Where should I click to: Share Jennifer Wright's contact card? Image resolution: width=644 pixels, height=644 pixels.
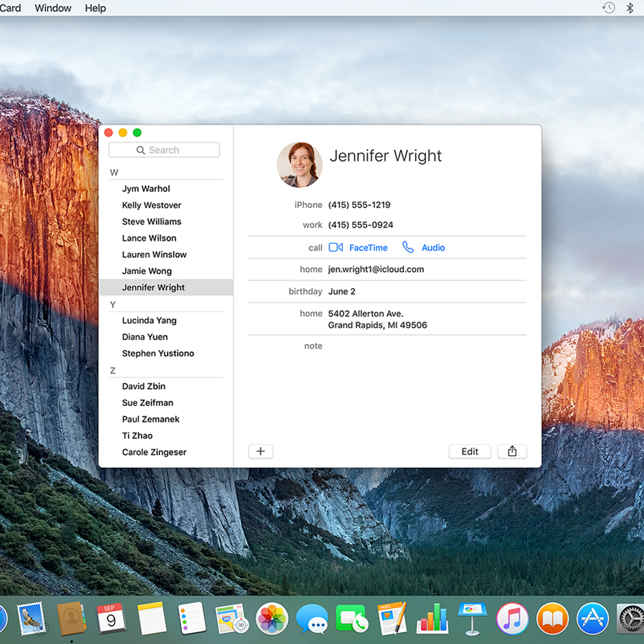[x=512, y=451]
